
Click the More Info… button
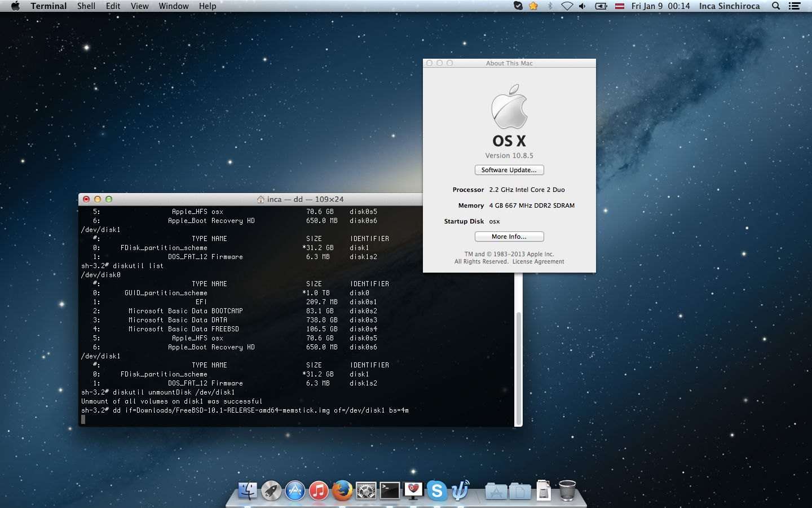pyautogui.click(x=509, y=237)
